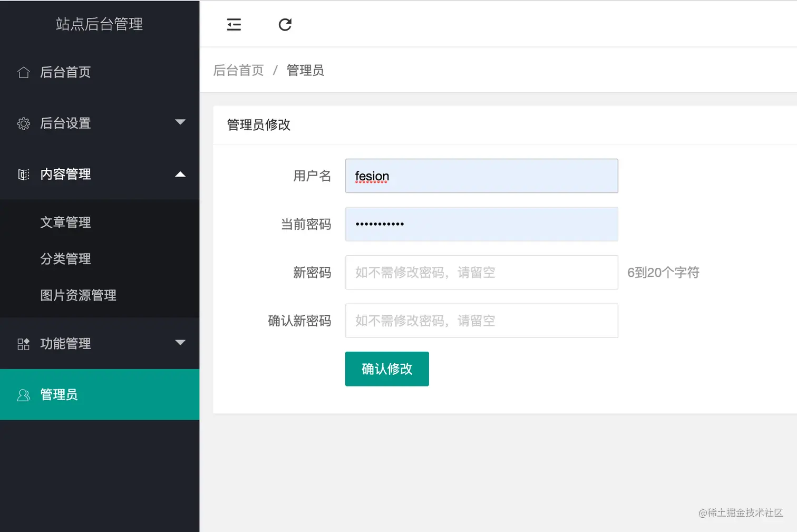797x532 pixels.
Task: Click the 新密码 input field
Action: tap(481, 272)
